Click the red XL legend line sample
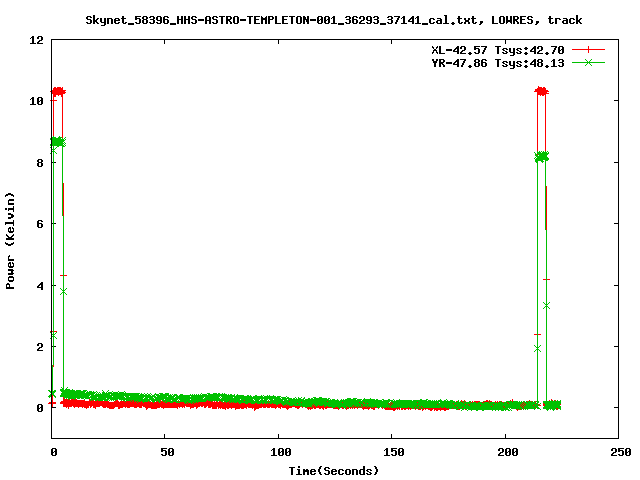 [x=588, y=50]
